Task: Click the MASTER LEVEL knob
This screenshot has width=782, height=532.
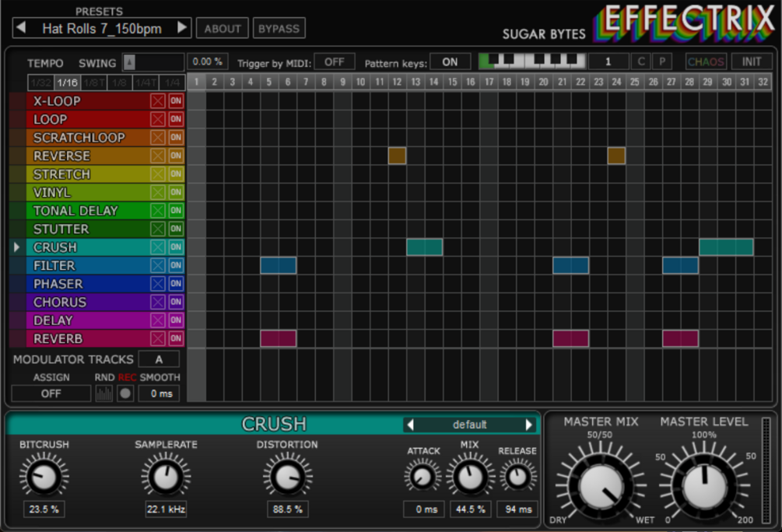Action: pyautogui.click(x=703, y=487)
